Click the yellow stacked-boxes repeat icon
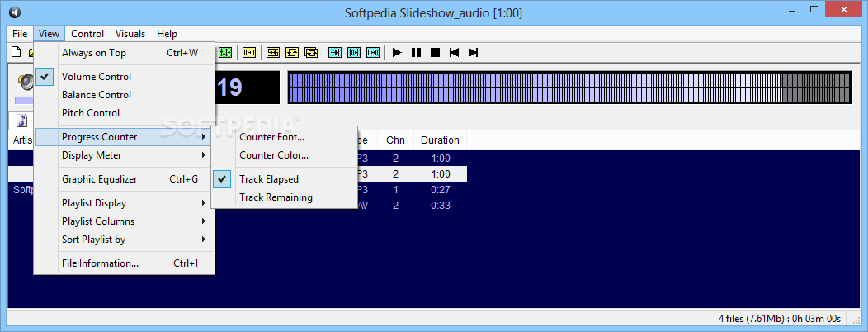868x332 pixels. tap(311, 53)
